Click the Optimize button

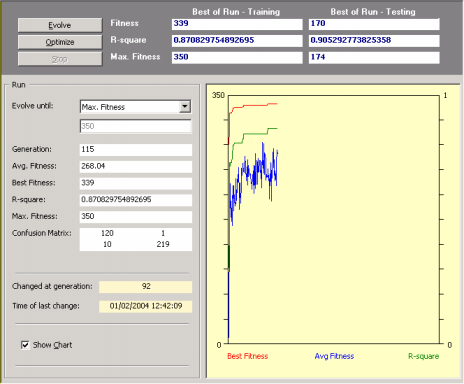pos(60,42)
